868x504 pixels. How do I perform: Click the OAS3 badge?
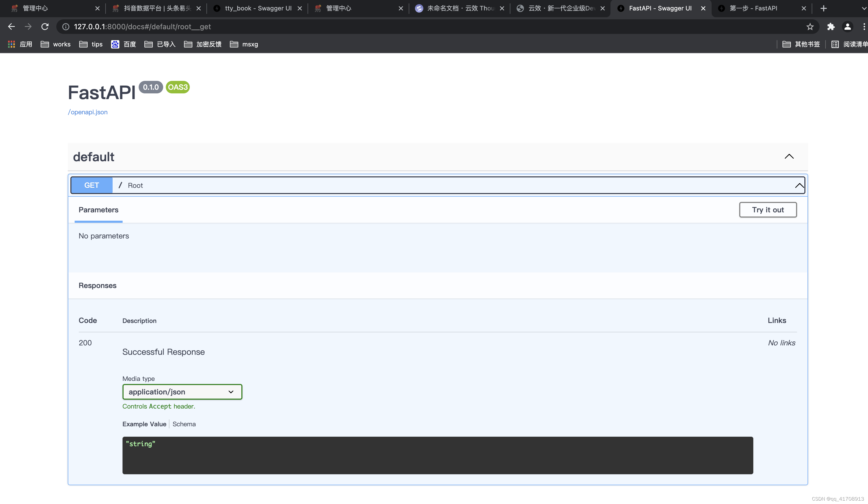tap(178, 87)
